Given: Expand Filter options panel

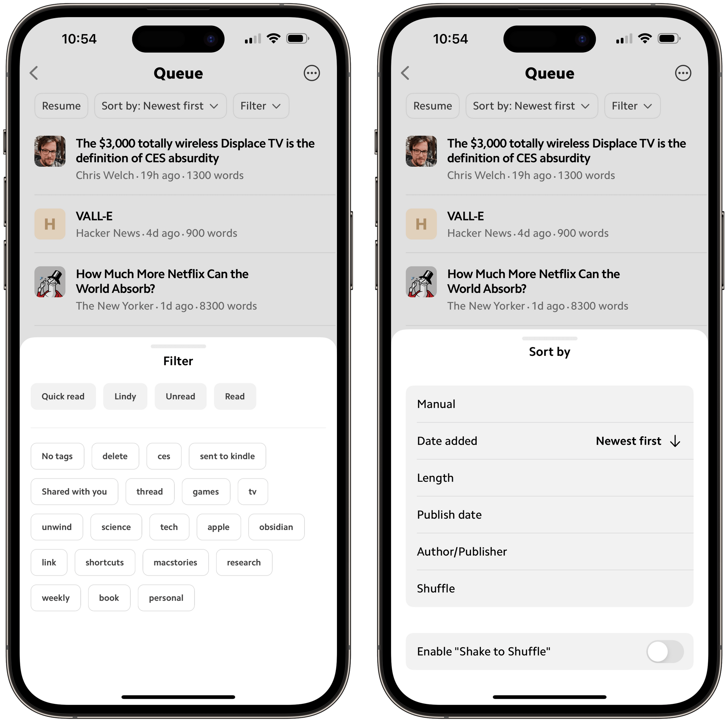Looking at the screenshot, I should pyautogui.click(x=262, y=105).
